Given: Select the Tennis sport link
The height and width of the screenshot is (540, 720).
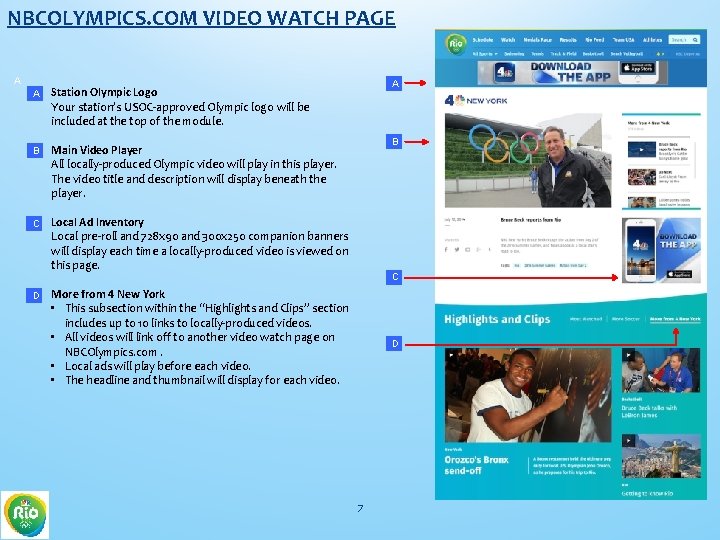Looking at the screenshot, I should (537, 54).
